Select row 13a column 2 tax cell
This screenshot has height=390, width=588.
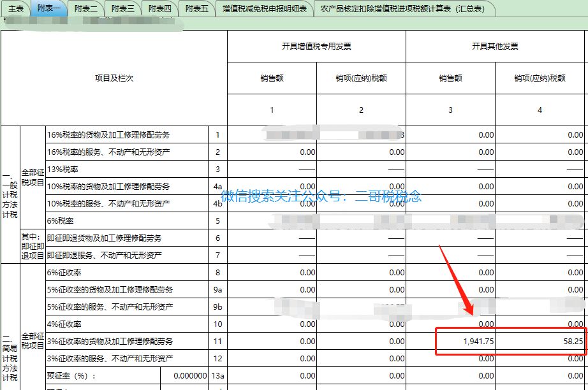tap(361, 376)
